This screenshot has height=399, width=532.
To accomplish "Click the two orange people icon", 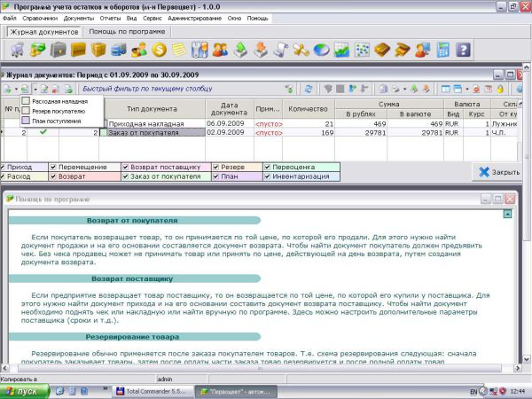I will (220, 50).
